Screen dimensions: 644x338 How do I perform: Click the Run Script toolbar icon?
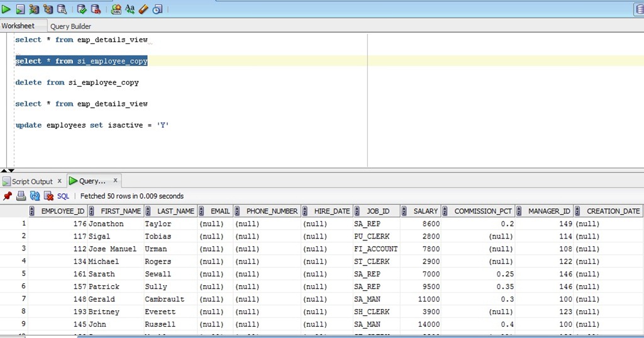pyautogui.click(x=20, y=9)
